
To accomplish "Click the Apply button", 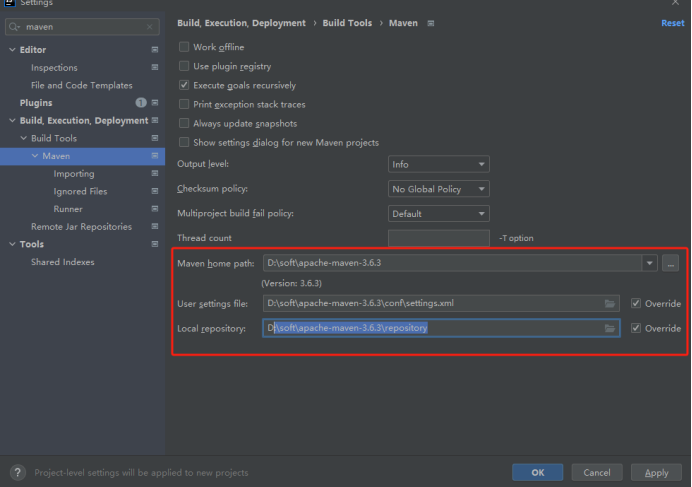I will tap(656, 472).
